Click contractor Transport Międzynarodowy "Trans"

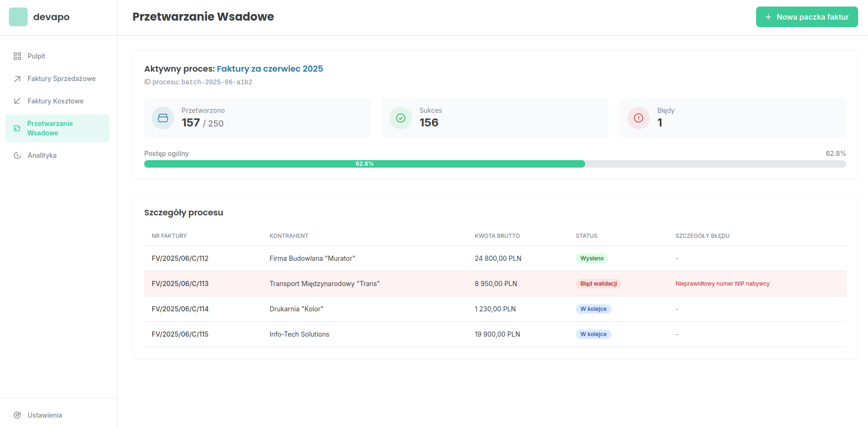tap(324, 284)
